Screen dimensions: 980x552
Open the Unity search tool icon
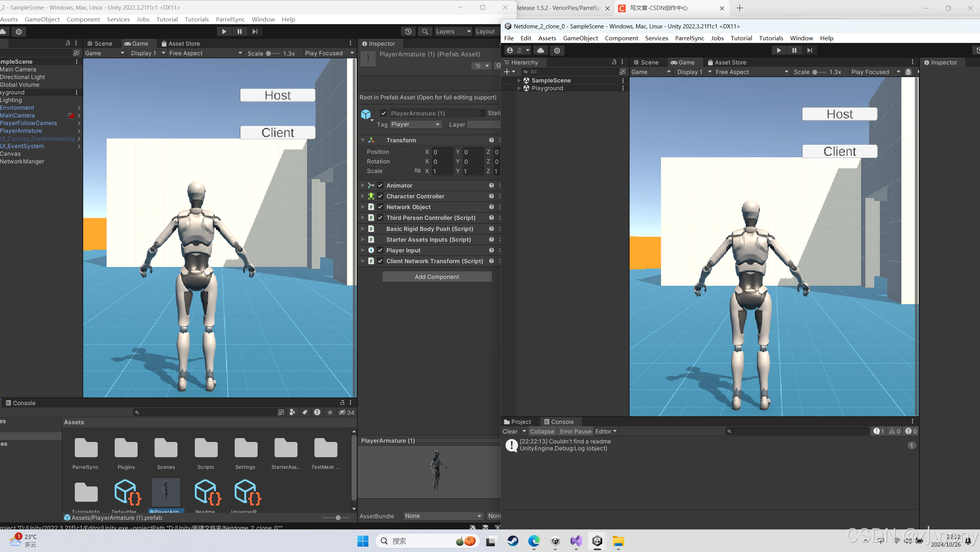[424, 31]
